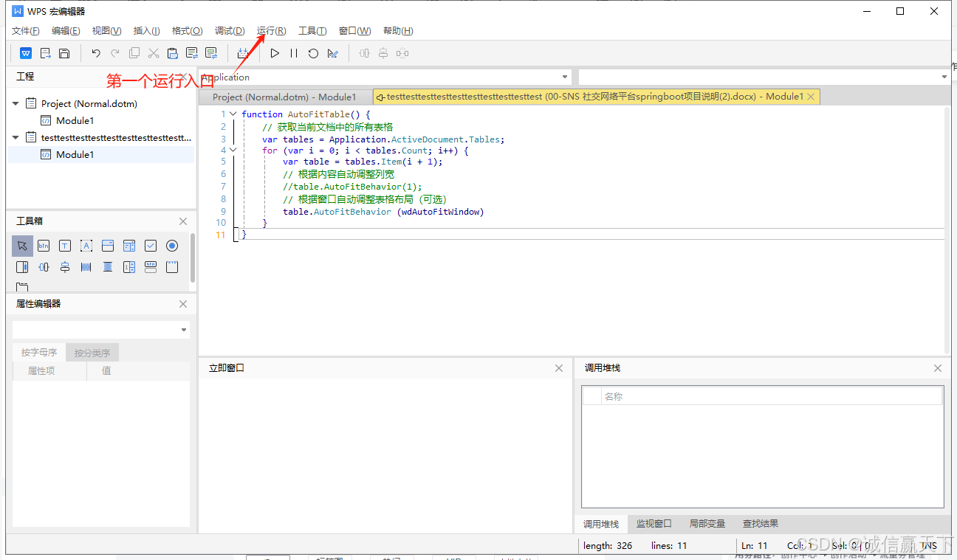Viewport: 957px width, 560px height.
Task: Open the 窗口(W) menu
Action: [354, 30]
